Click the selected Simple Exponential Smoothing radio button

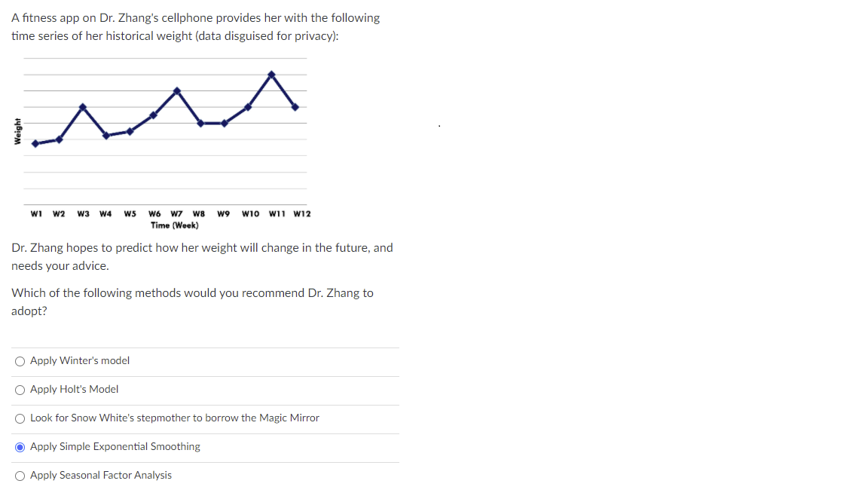[20, 447]
